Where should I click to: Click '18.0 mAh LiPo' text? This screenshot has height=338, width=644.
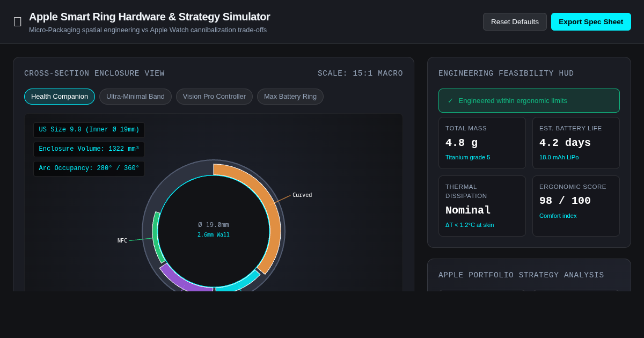(559, 157)
